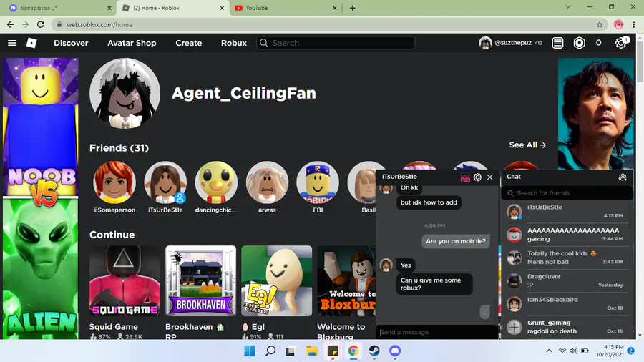Click the Squid Game actor ad banner
644x362 pixels.
[595, 114]
